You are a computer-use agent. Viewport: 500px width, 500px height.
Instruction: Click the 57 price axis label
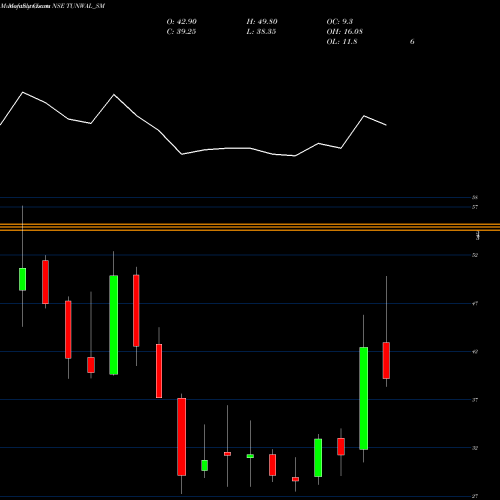point(475,207)
